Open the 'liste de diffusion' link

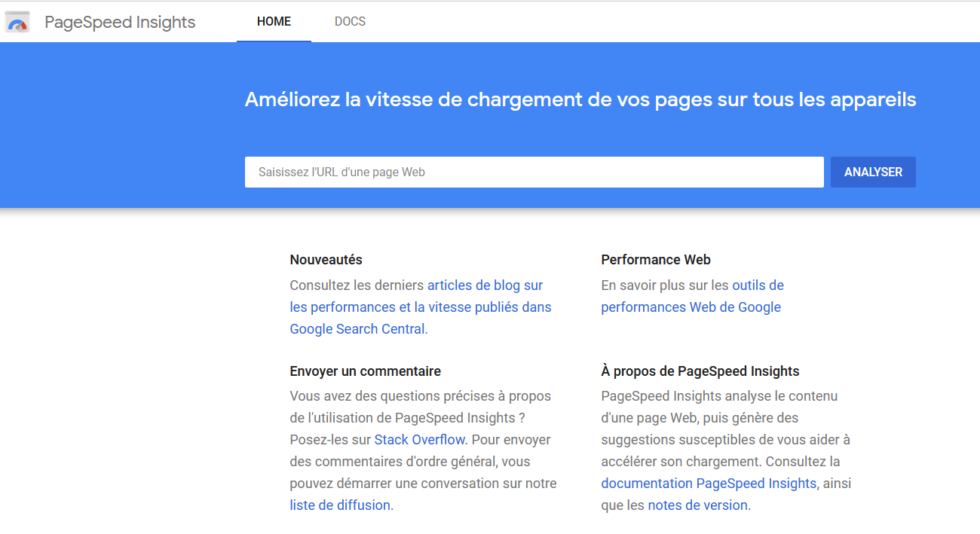[x=340, y=505]
